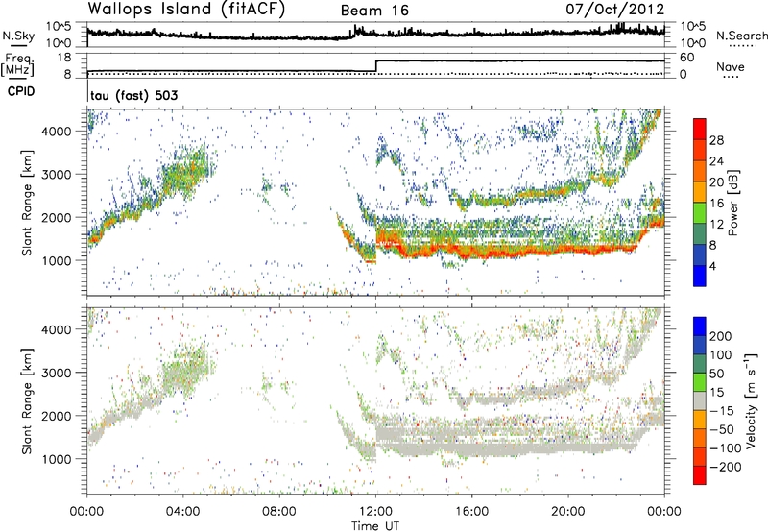Click the "60" Nave scale tick
This screenshot has width=768, height=532.
687,58
